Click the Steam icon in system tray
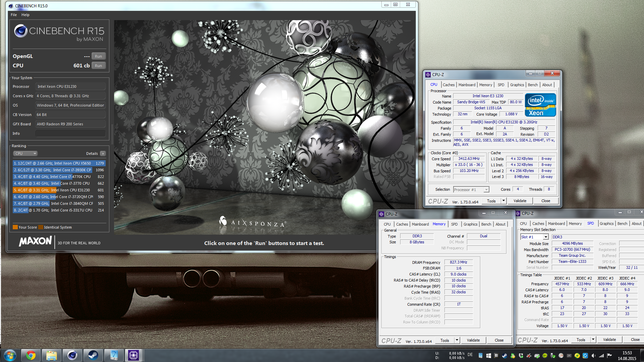The image size is (644, 362). 504,356
